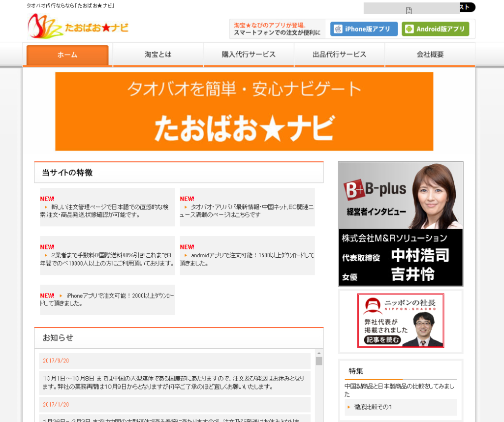Go to the 淘宝とは tab

(x=158, y=55)
